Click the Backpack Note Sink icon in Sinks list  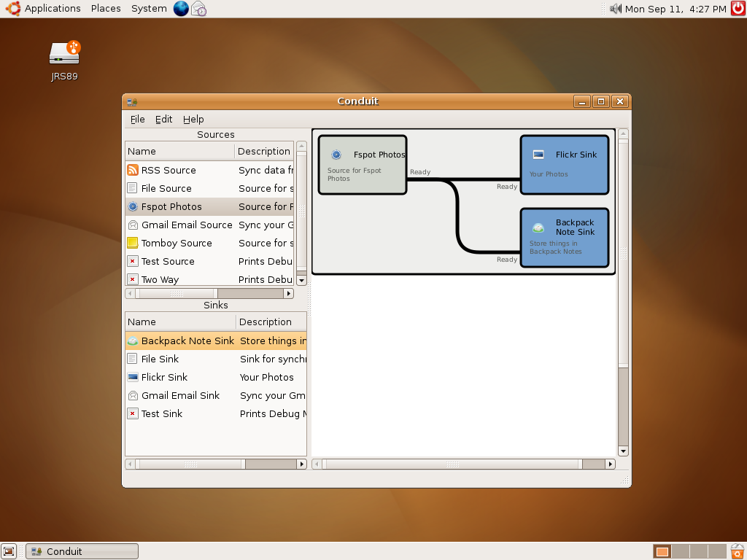(x=133, y=341)
